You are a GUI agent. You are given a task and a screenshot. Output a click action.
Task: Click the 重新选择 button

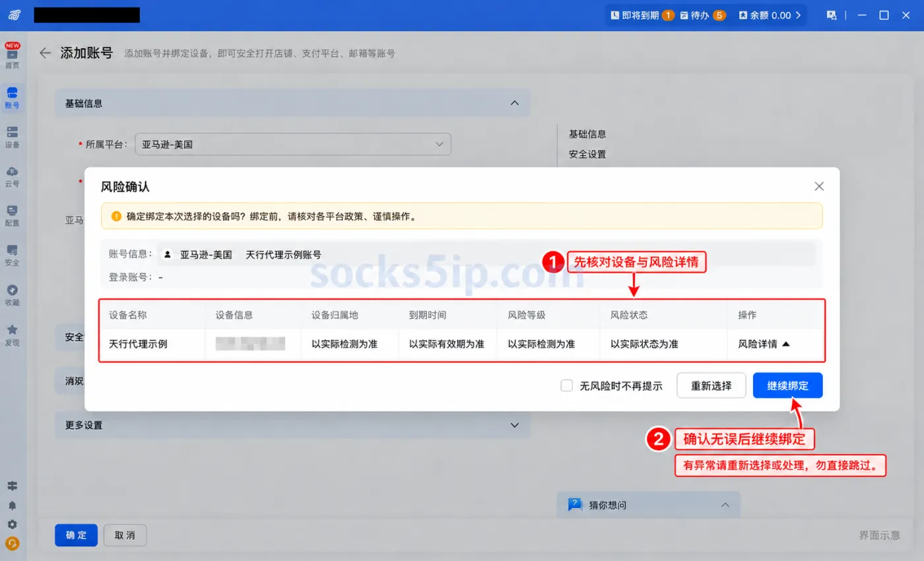pos(711,385)
